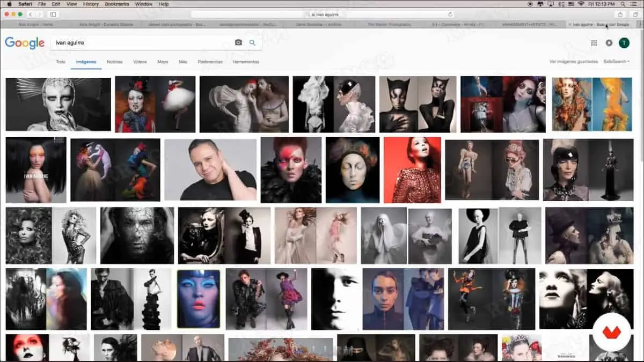Image resolution: width=644 pixels, height=362 pixels.
Task: Open Safari's Share button
Action: (621, 14)
